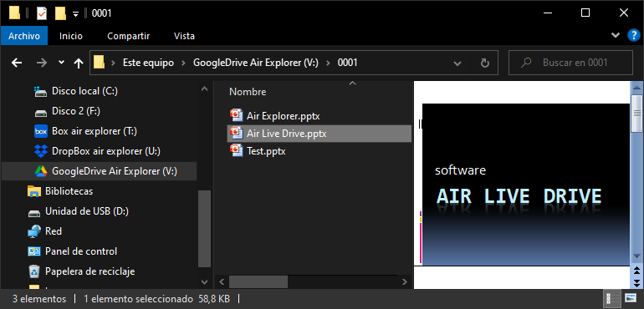The height and width of the screenshot is (309, 644).
Task: Click the Google Drive icon in sidebar
Action: pos(41,171)
